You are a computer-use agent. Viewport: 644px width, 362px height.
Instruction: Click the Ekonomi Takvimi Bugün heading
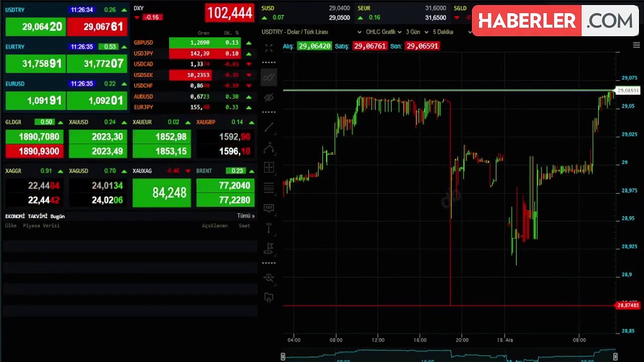coord(35,216)
